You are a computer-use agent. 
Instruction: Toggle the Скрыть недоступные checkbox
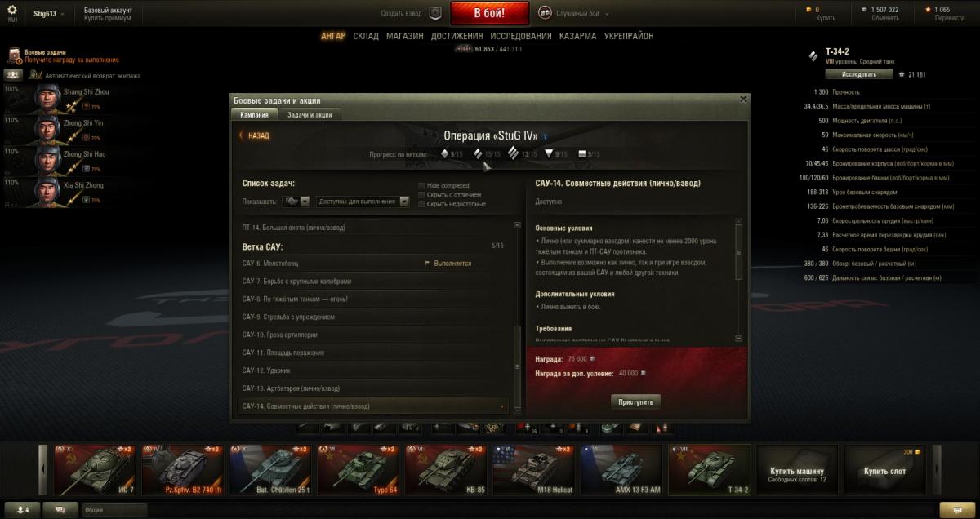tap(421, 203)
